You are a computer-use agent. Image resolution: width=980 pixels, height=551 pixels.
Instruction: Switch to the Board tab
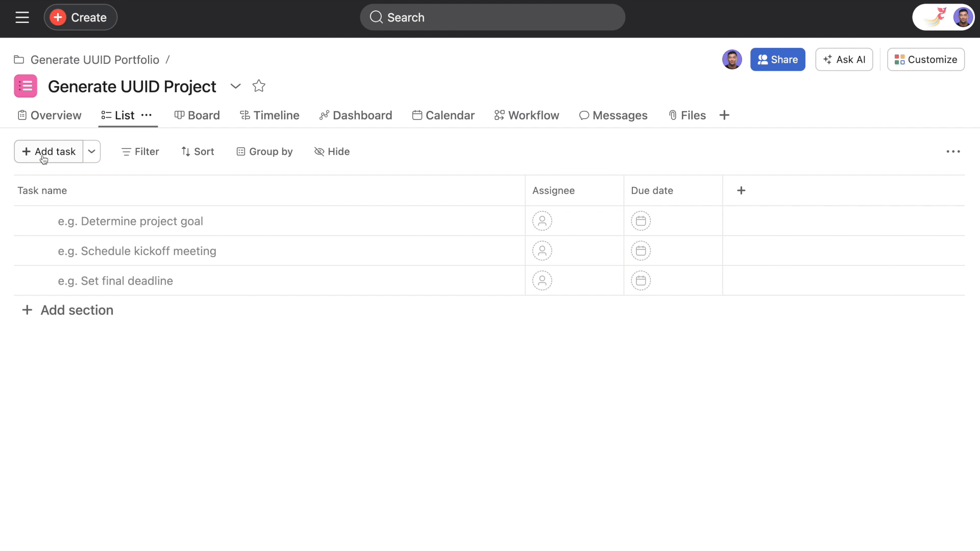pyautogui.click(x=197, y=115)
